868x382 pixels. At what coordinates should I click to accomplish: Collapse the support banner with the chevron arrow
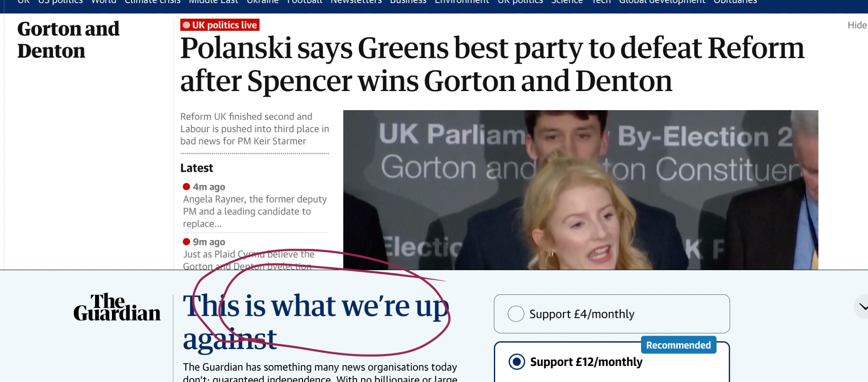[x=862, y=307]
